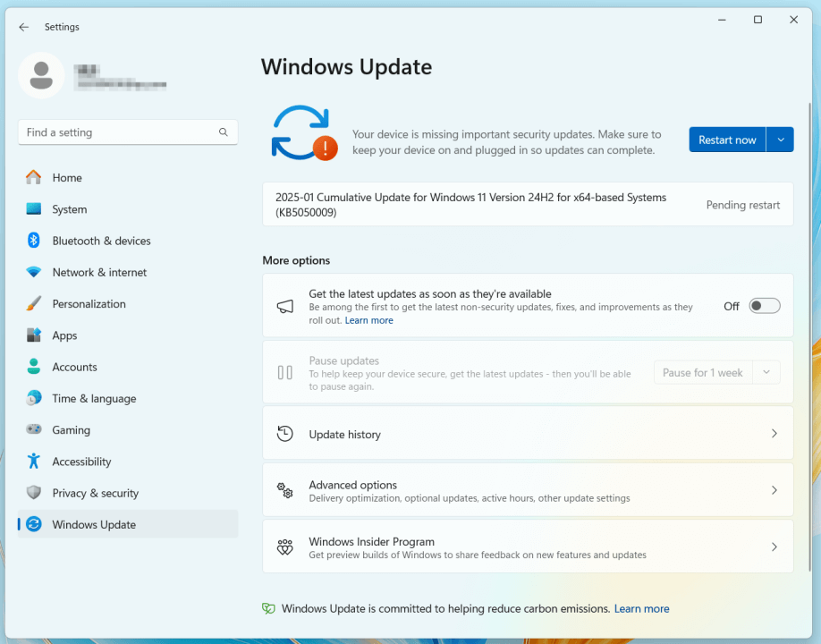
Task: Click the Privacy & security shield icon
Action: coord(34,493)
